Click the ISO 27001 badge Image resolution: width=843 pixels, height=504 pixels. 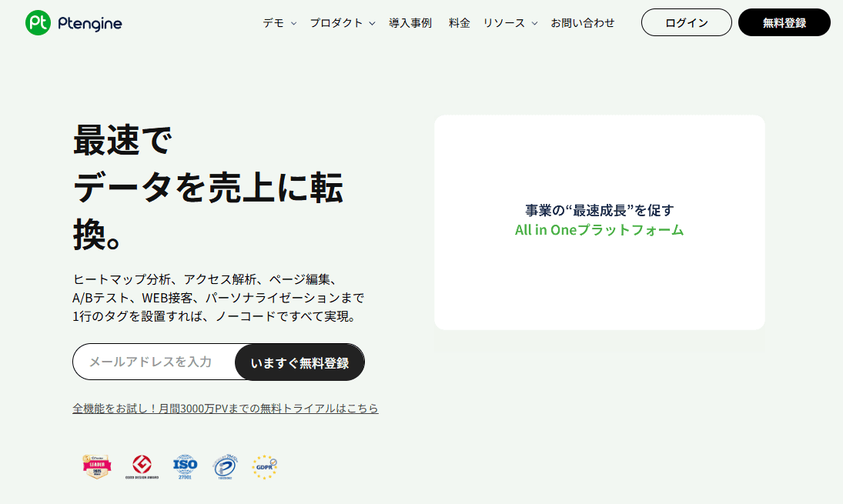[185, 466]
